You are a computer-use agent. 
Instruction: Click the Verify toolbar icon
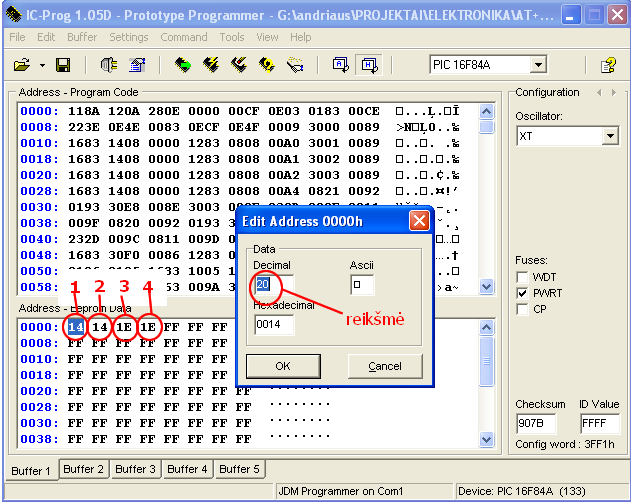267,65
